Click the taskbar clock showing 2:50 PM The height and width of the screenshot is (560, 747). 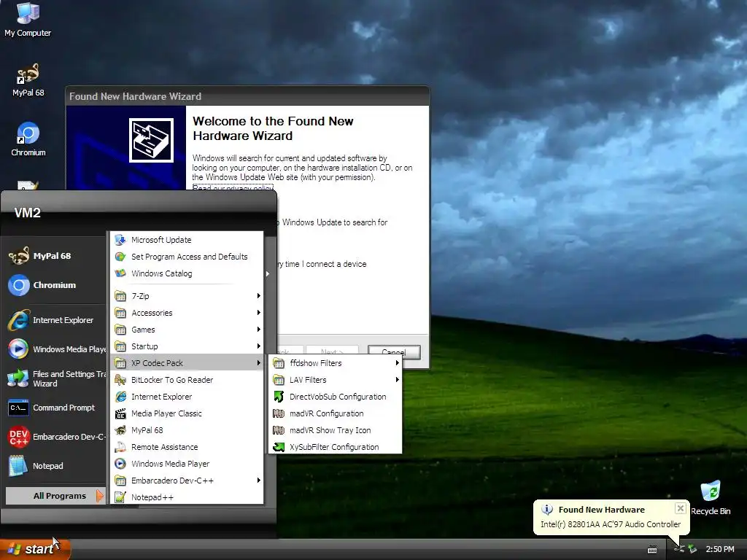(720, 549)
